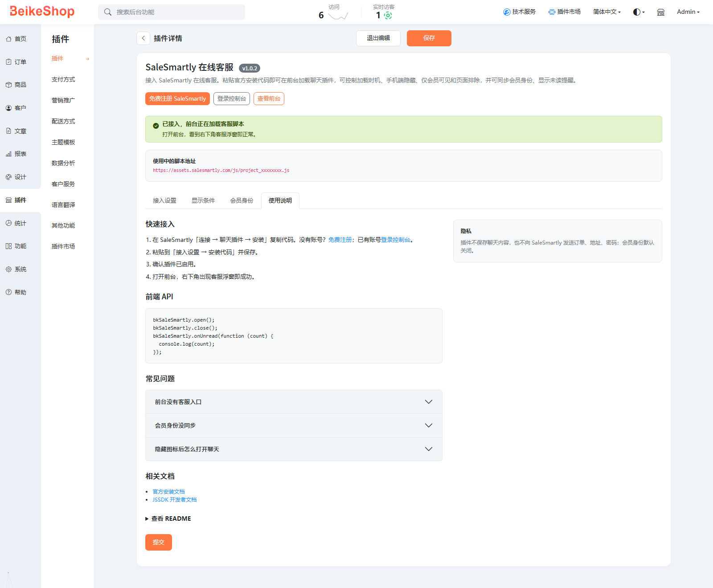Click the BeikeShop logo

[42, 11]
